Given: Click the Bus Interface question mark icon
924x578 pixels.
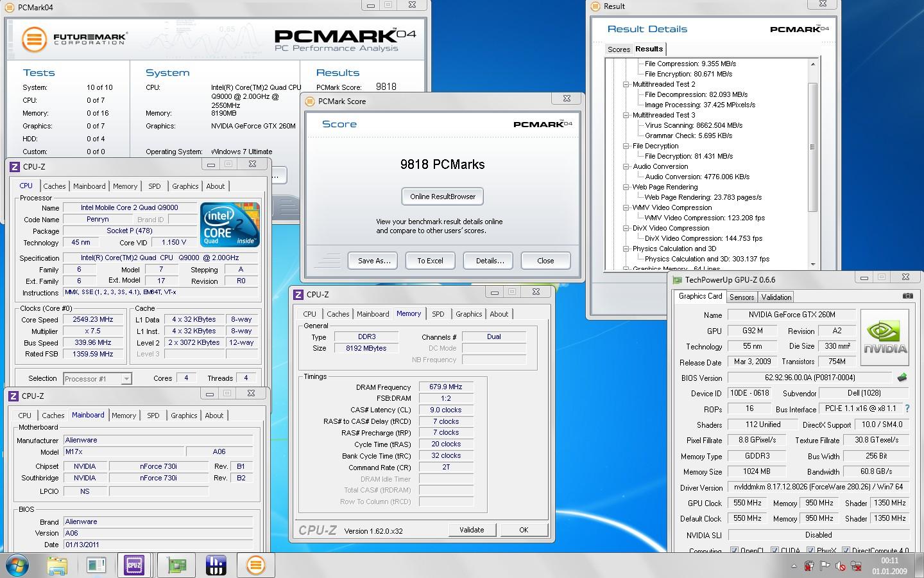Looking at the screenshot, I should coord(907,408).
